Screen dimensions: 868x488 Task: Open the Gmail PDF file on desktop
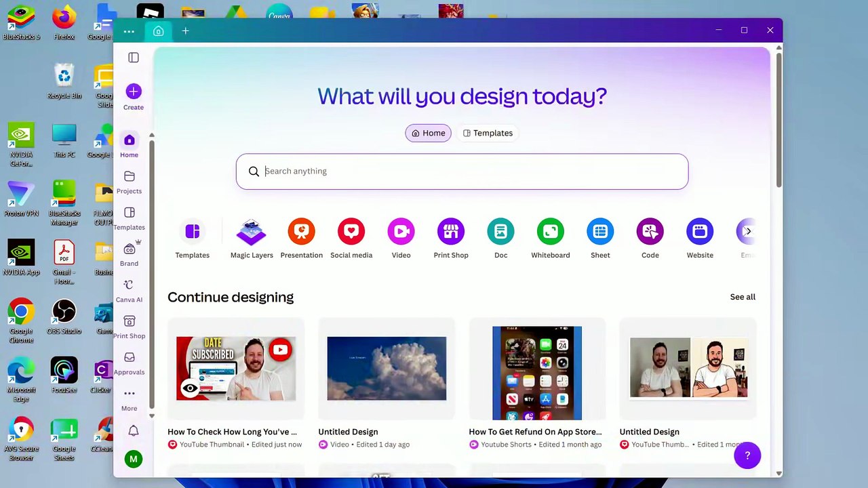pos(64,262)
